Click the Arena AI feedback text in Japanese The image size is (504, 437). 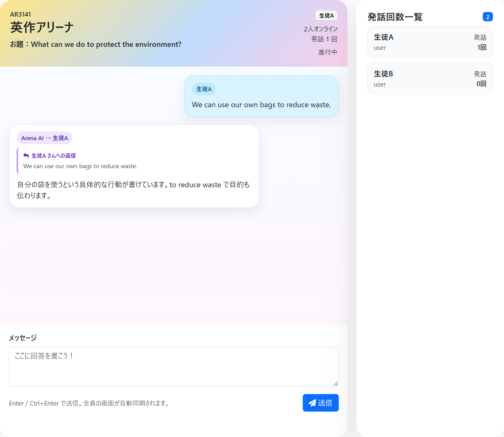pos(133,190)
